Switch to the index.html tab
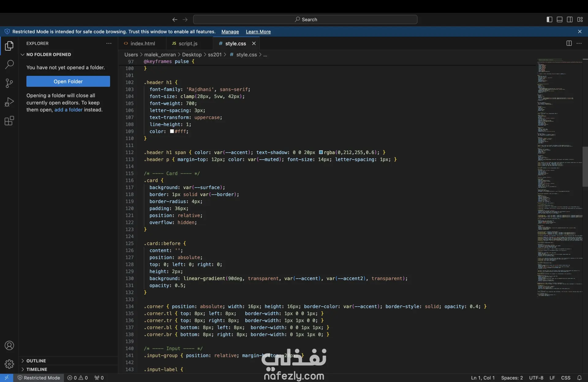Viewport: 588px width, 382px height. pyautogui.click(x=142, y=43)
